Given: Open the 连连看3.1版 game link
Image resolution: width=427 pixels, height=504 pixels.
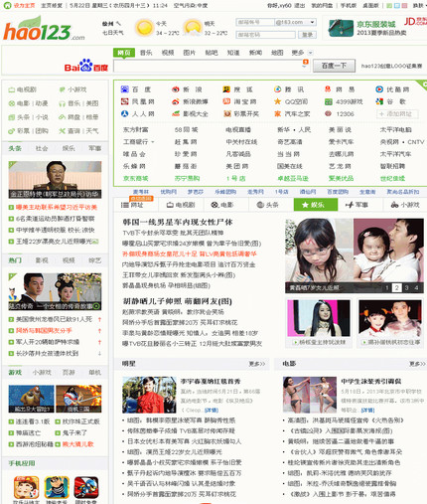Looking at the screenshot, I should (33, 421).
